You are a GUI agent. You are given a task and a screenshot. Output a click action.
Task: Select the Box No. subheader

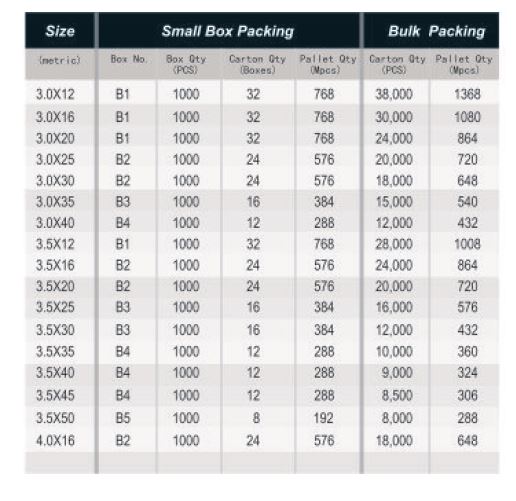pyautogui.click(x=129, y=59)
